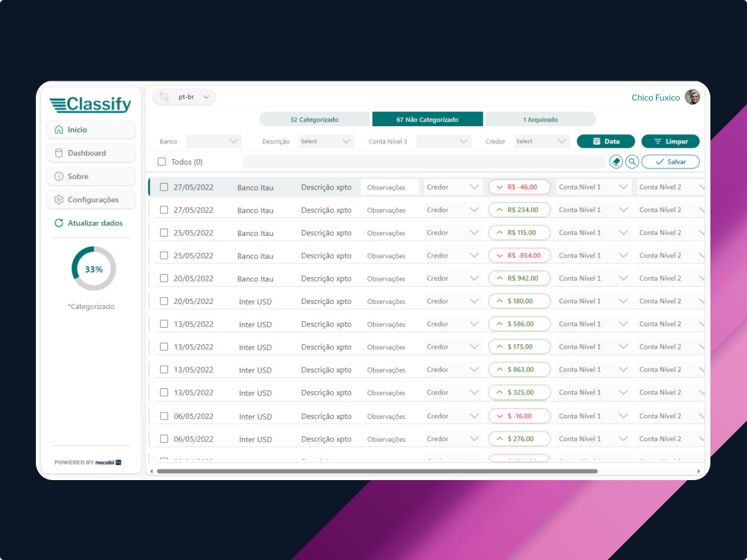Click Observações field in $ 325,00 row

click(390, 393)
